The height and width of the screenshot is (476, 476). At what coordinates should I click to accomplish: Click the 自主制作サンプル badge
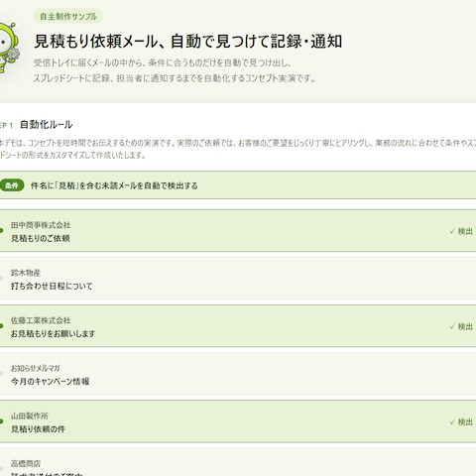(68, 16)
